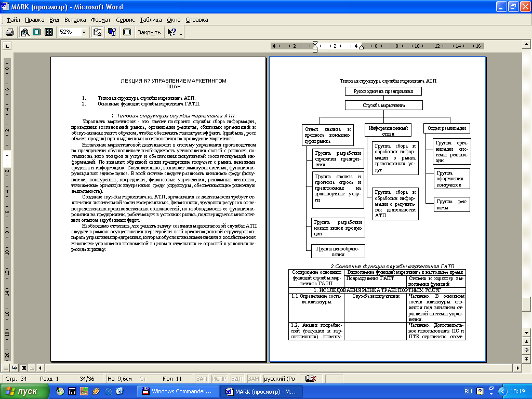This screenshot has width=532, height=399.
Task: Click the left preview page with the lecture text
Action: (158, 209)
